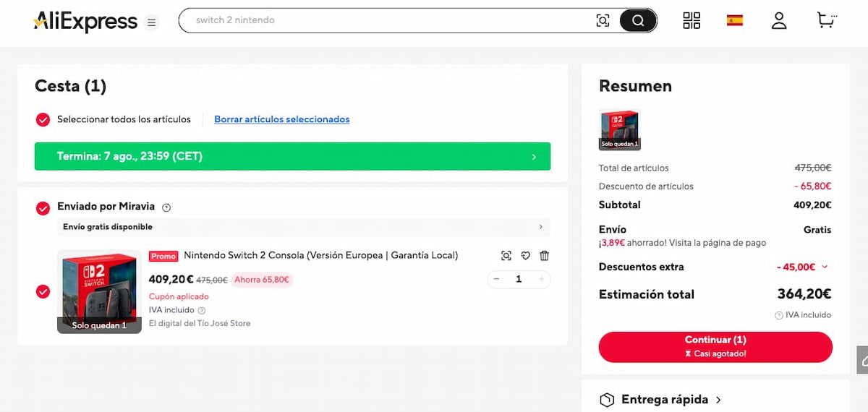Toggle the Enviado por Miravia seller checkbox
Screen dimensions: 868x412
(43, 208)
